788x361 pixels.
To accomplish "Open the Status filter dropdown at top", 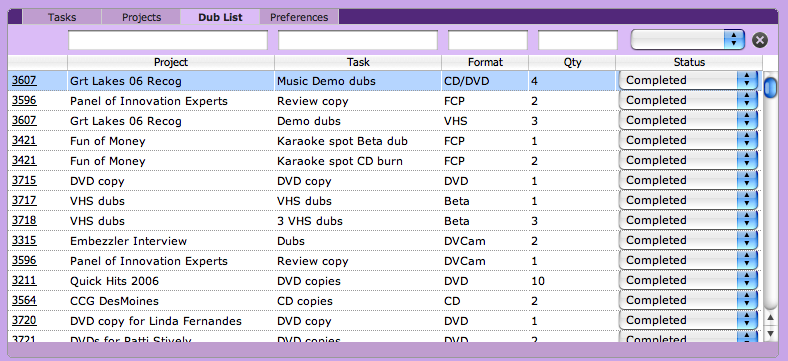I will 687,40.
